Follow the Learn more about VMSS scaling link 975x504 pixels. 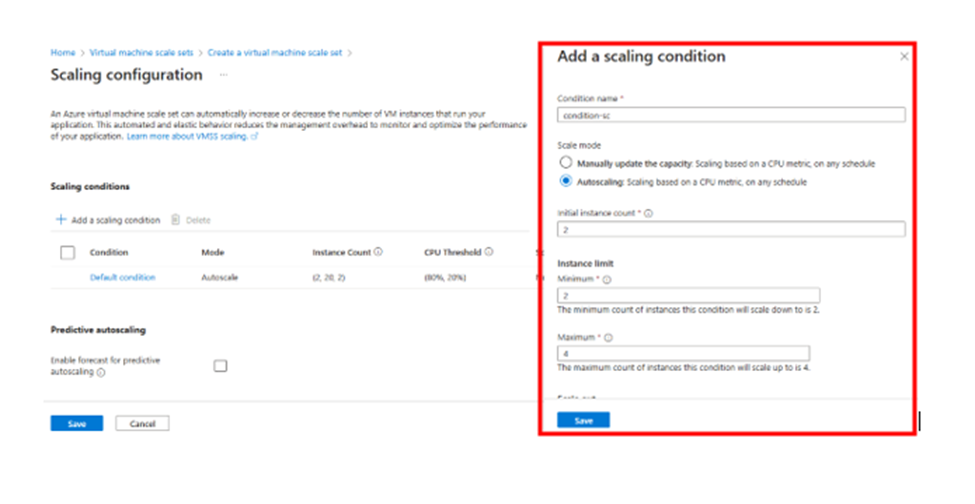point(192,136)
